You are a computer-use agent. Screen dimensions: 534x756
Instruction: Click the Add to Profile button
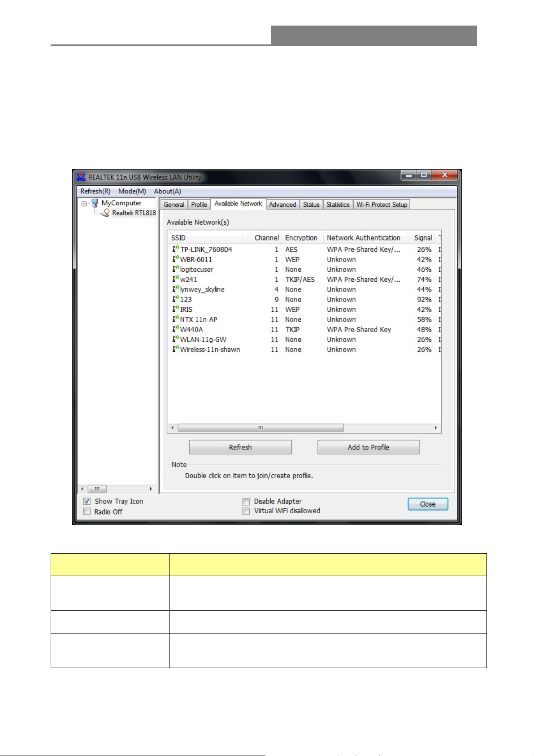(369, 447)
